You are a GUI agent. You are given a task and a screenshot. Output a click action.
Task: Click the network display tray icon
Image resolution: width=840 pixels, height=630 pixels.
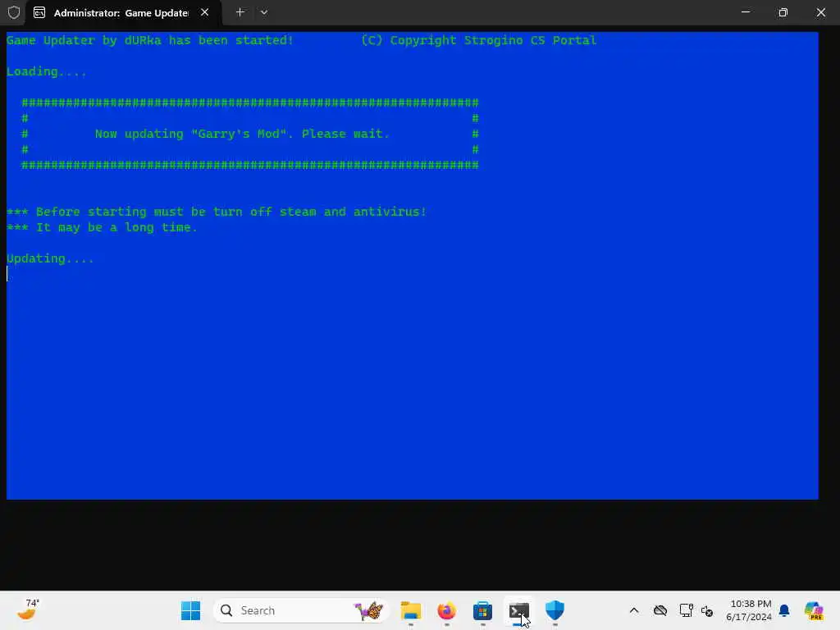(686, 610)
